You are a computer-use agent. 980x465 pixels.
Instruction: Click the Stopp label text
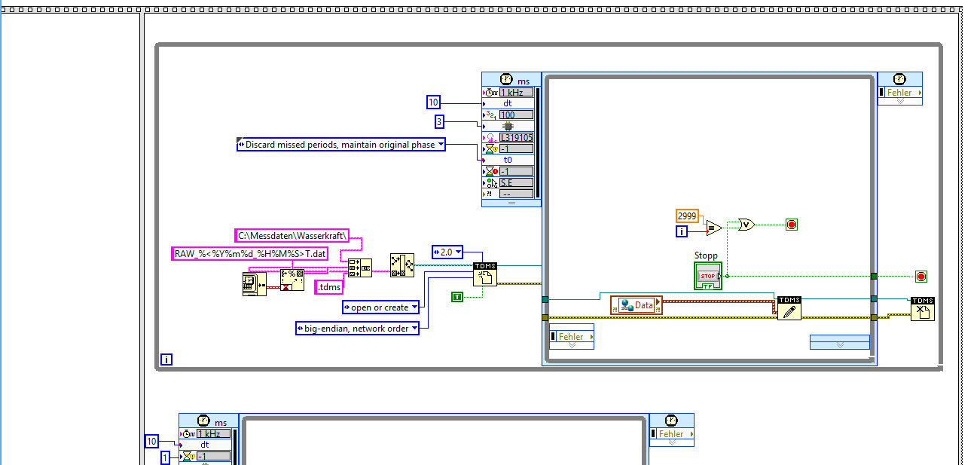(x=706, y=255)
